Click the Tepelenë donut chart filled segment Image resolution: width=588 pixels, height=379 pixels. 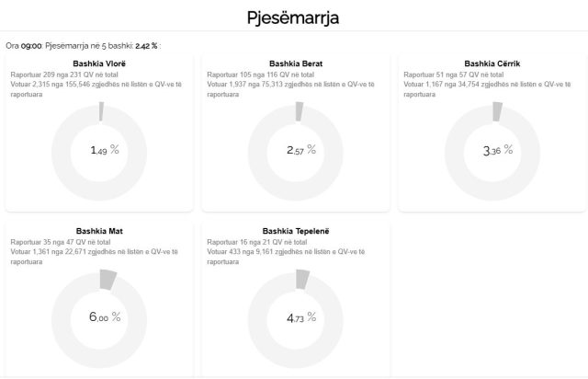tap(301, 279)
